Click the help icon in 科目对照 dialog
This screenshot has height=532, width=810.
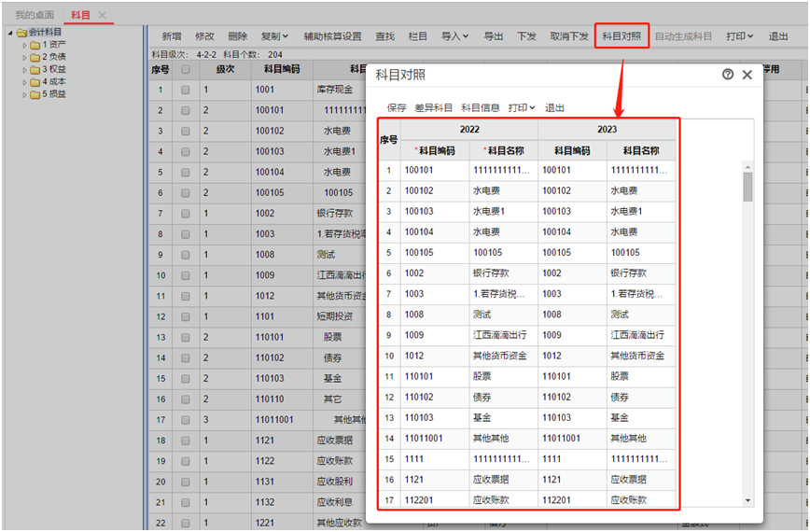pos(728,75)
